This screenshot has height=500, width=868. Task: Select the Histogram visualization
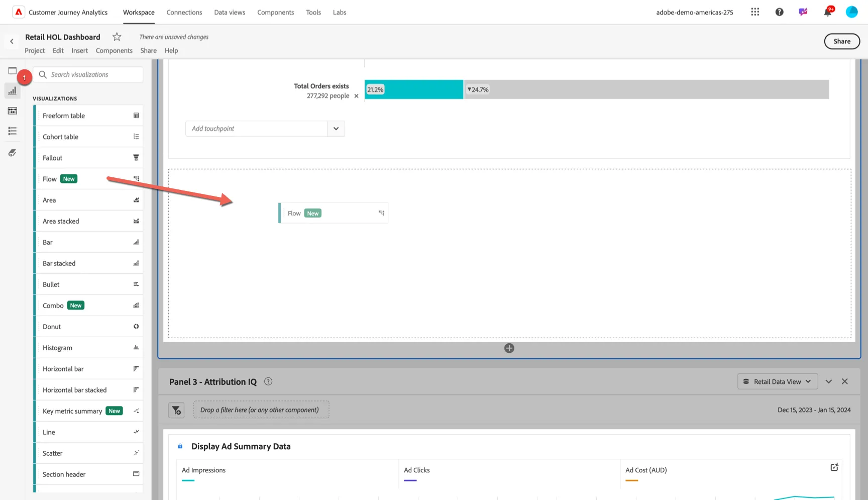coord(88,348)
